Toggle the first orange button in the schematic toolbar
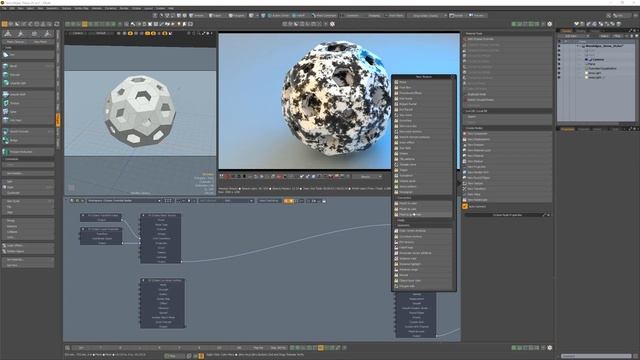Screen dimensions: 640x360 pyautogui.click(x=286, y=201)
